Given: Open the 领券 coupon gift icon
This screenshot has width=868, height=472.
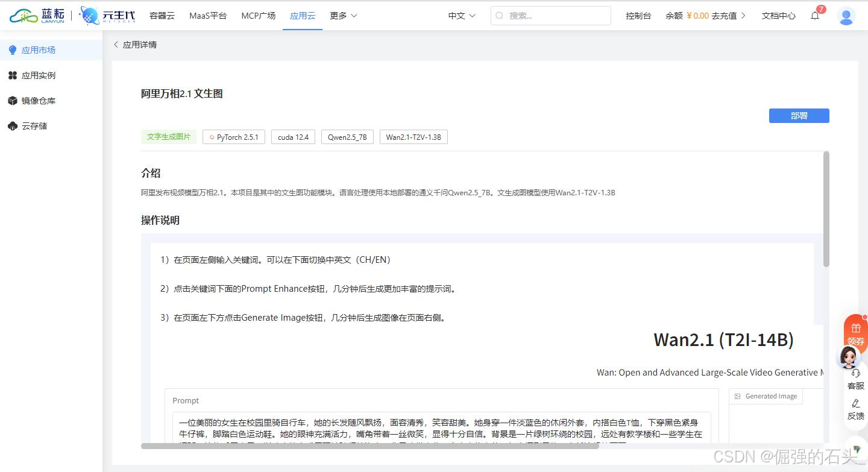Looking at the screenshot, I should (x=856, y=328).
